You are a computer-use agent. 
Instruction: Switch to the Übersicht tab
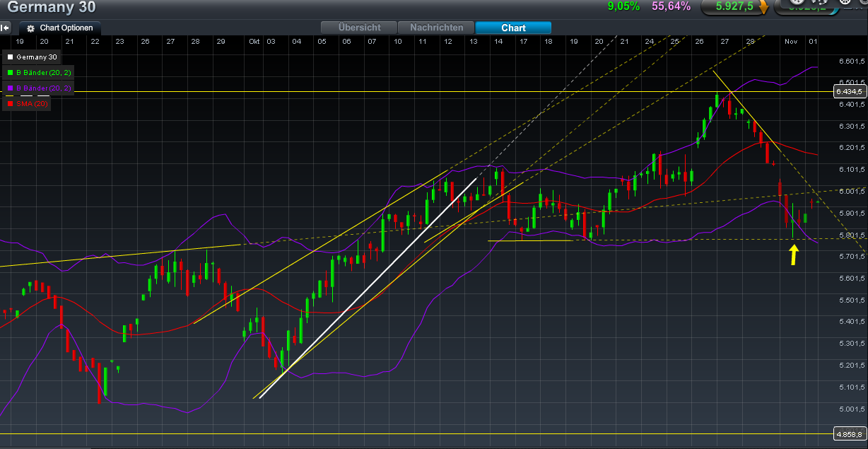[358, 28]
